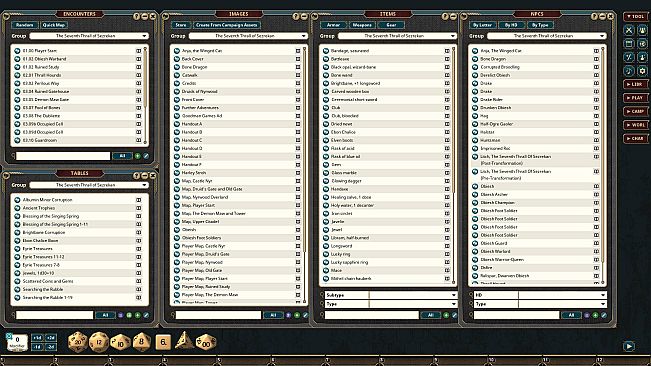The height and width of the screenshot is (366, 651).
Task: Expand the CAMP sidebar section
Action: (x=636, y=111)
